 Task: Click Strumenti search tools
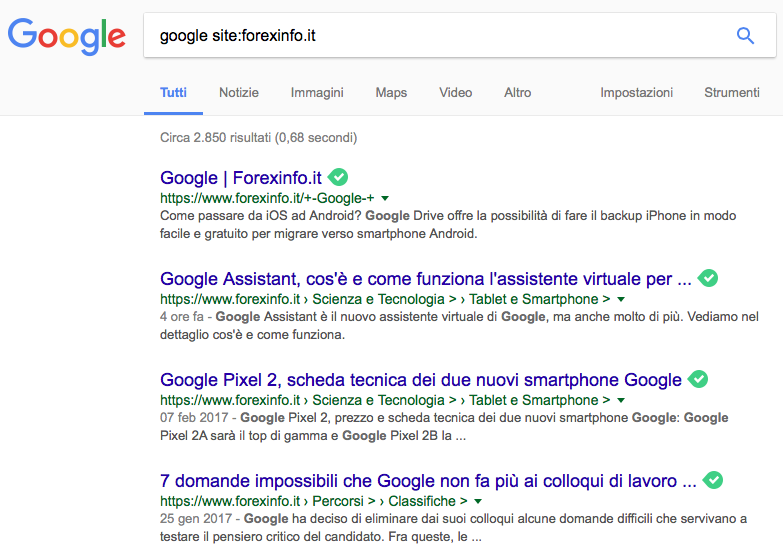(732, 92)
